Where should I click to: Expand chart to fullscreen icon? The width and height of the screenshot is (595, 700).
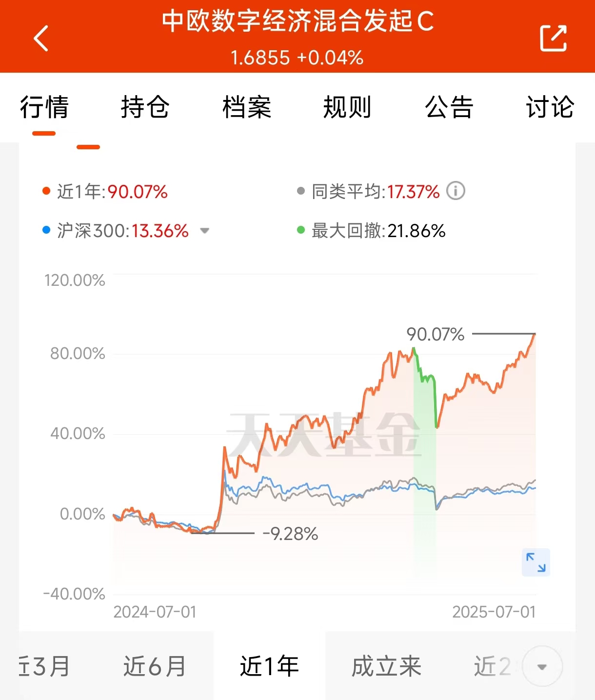535,562
